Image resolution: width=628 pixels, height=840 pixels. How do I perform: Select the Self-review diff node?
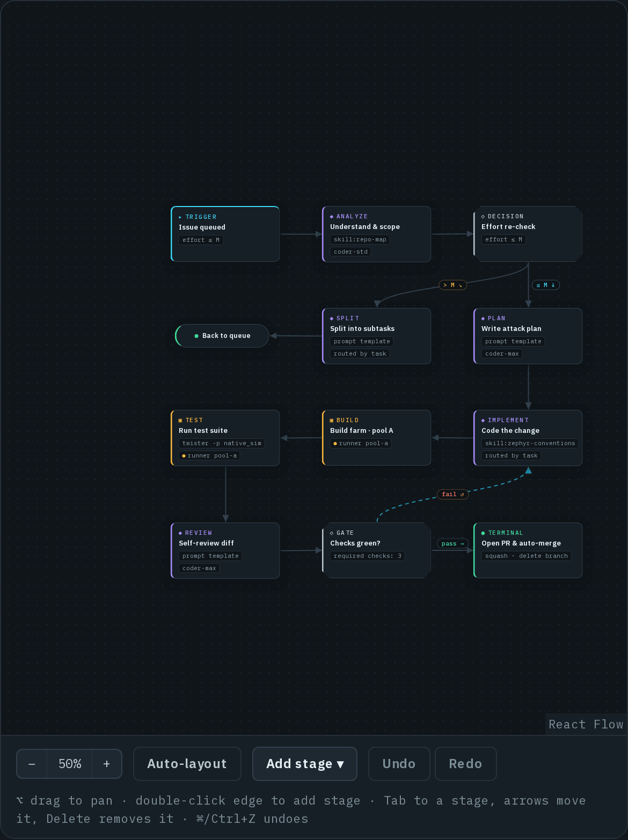(x=225, y=550)
